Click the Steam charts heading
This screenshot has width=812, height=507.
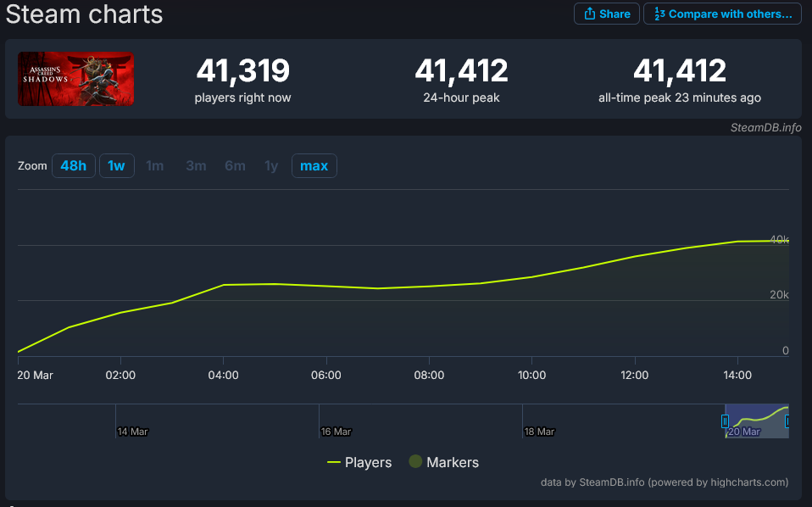pos(85,14)
